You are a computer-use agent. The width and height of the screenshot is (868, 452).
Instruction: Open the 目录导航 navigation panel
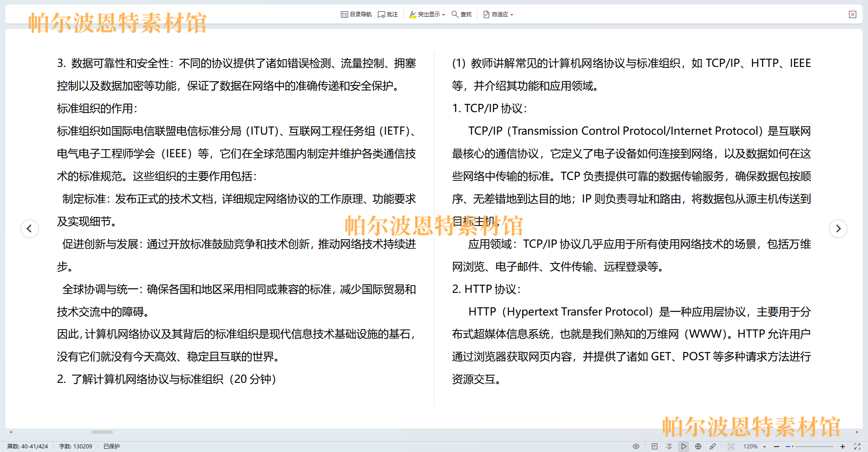(356, 14)
